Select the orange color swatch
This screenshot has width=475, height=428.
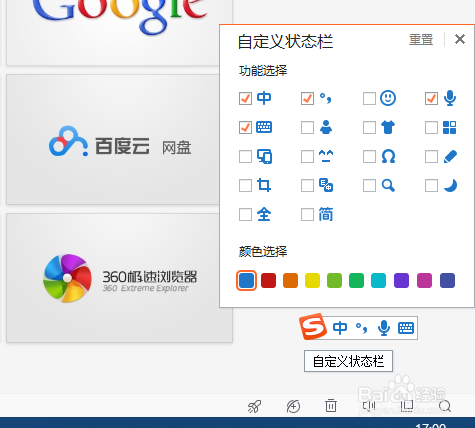[x=290, y=280]
